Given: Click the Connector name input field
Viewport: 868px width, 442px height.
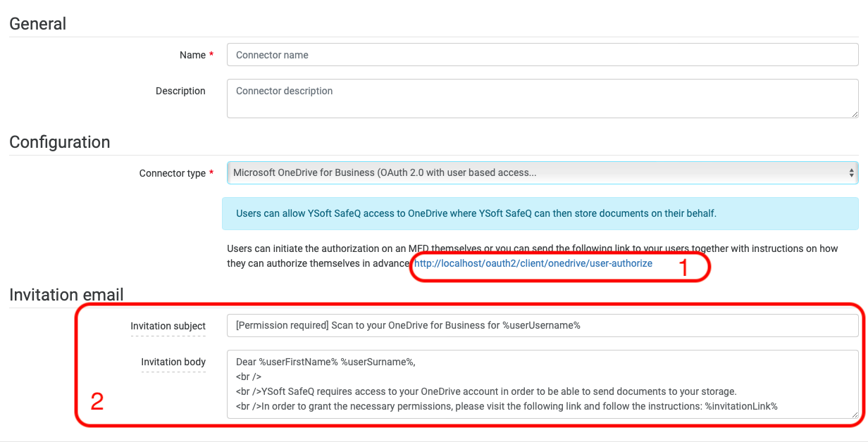Looking at the screenshot, I should 542,55.
